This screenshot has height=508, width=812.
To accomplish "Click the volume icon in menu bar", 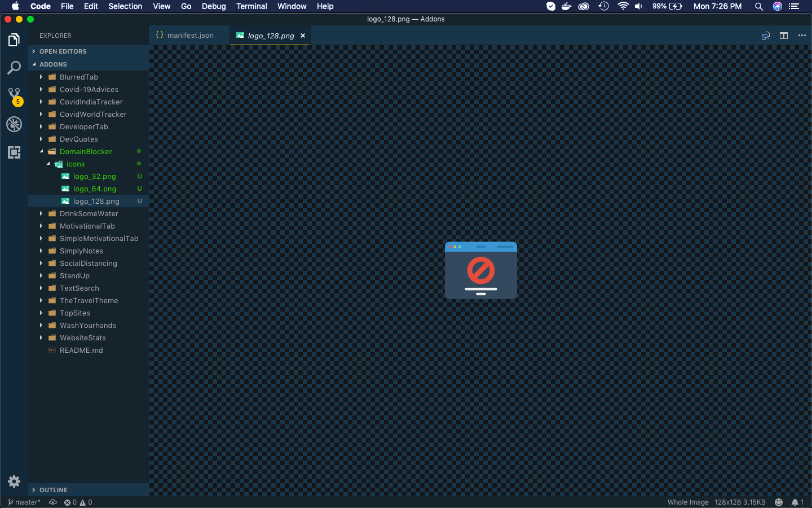I will pos(638,6).
